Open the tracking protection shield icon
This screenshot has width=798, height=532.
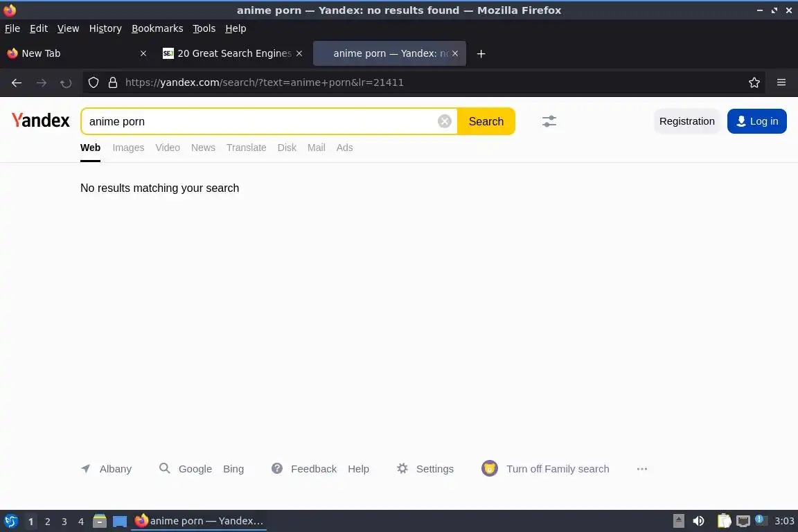click(93, 82)
